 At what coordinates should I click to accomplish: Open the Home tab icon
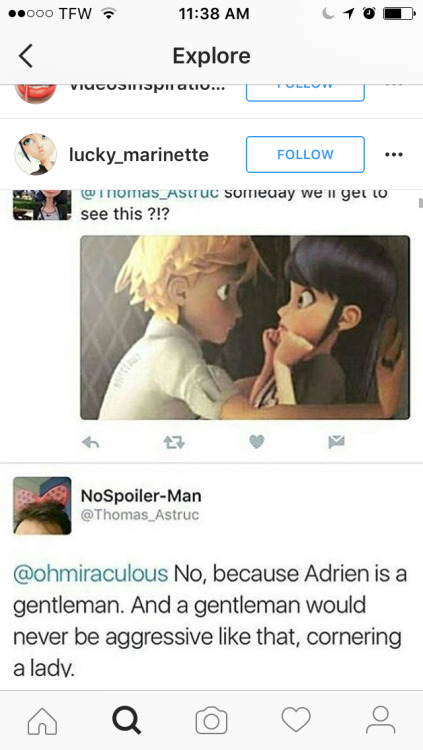pos(42,720)
